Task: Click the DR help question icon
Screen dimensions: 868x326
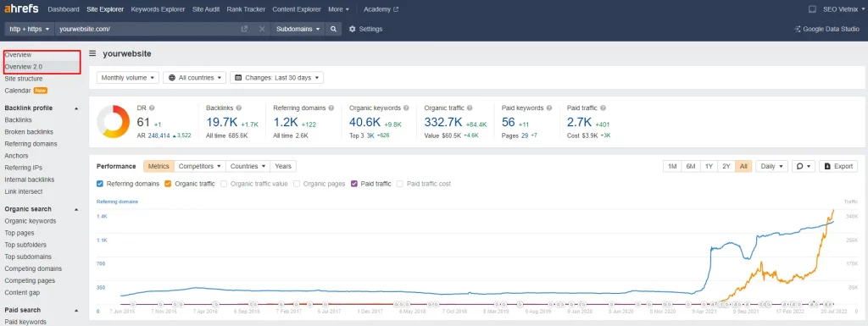Action: pyautogui.click(x=152, y=108)
